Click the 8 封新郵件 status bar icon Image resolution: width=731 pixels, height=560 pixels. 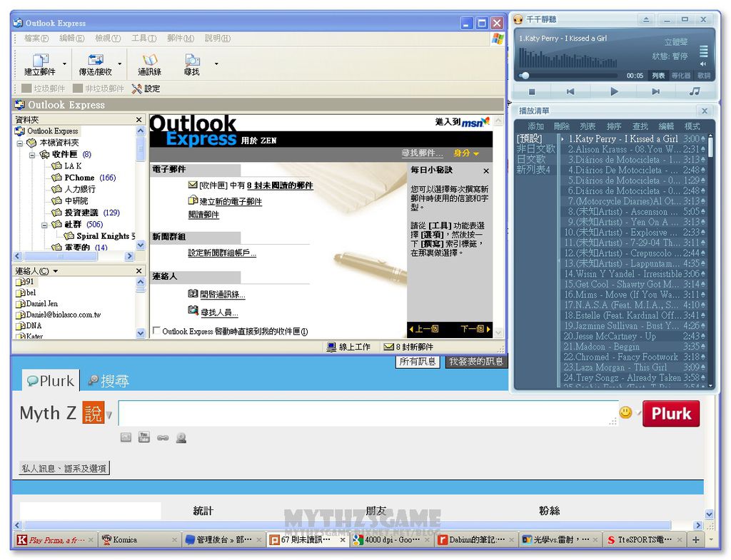pos(388,347)
